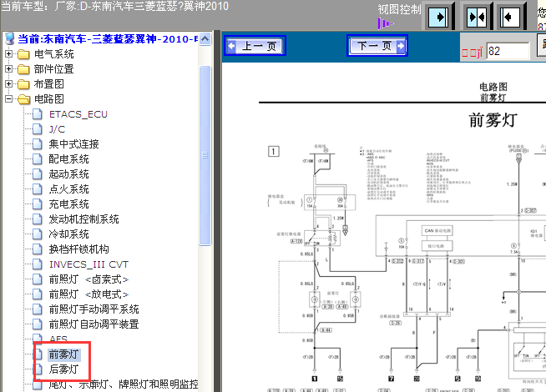The height and width of the screenshot is (392, 546).
Task: Click the 点火系统 page icon
Action: pos(38,189)
